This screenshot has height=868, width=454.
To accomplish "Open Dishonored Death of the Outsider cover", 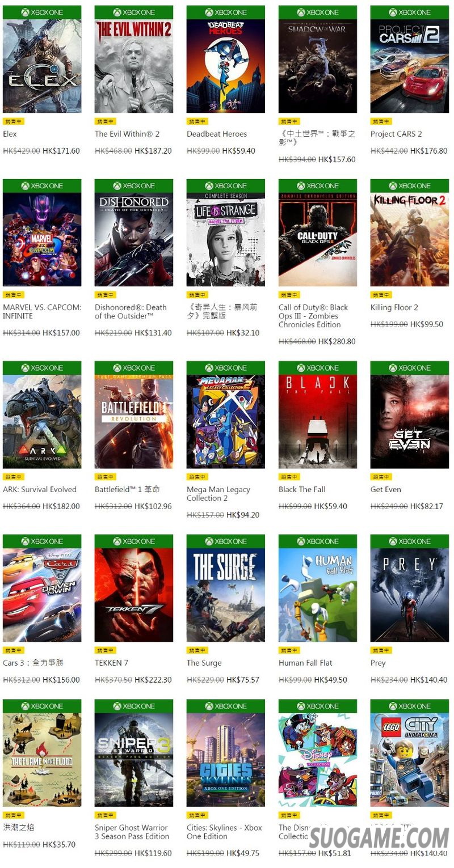I will [x=134, y=233].
